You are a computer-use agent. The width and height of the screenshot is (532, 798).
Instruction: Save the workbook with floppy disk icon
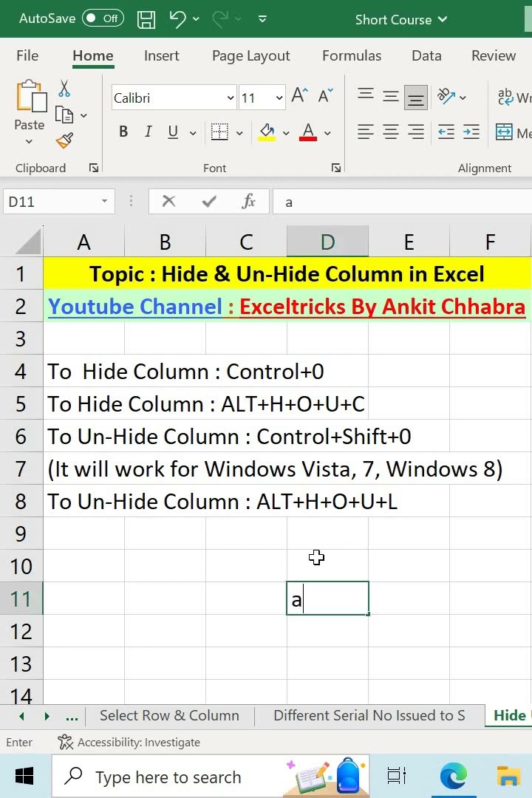click(146, 19)
